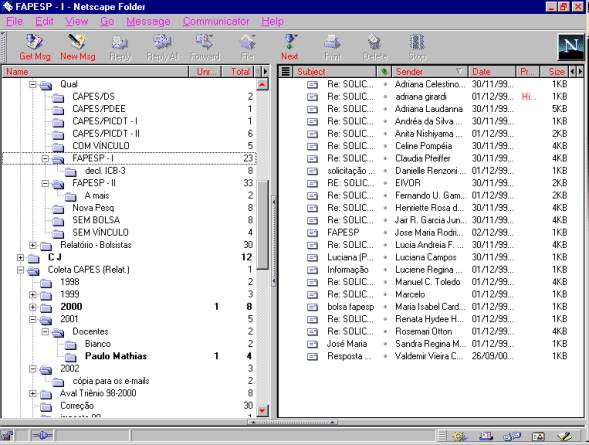The width and height of the screenshot is (589, 445).
Task: Collapse the FAPESP - II folder
Action: [45, 183]
